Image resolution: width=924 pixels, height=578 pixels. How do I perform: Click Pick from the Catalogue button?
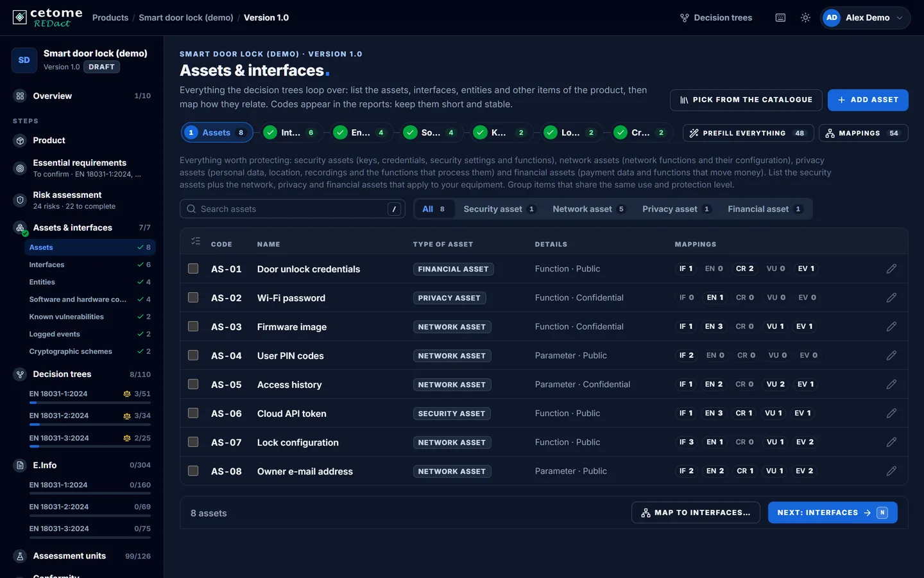pos(746,100)
